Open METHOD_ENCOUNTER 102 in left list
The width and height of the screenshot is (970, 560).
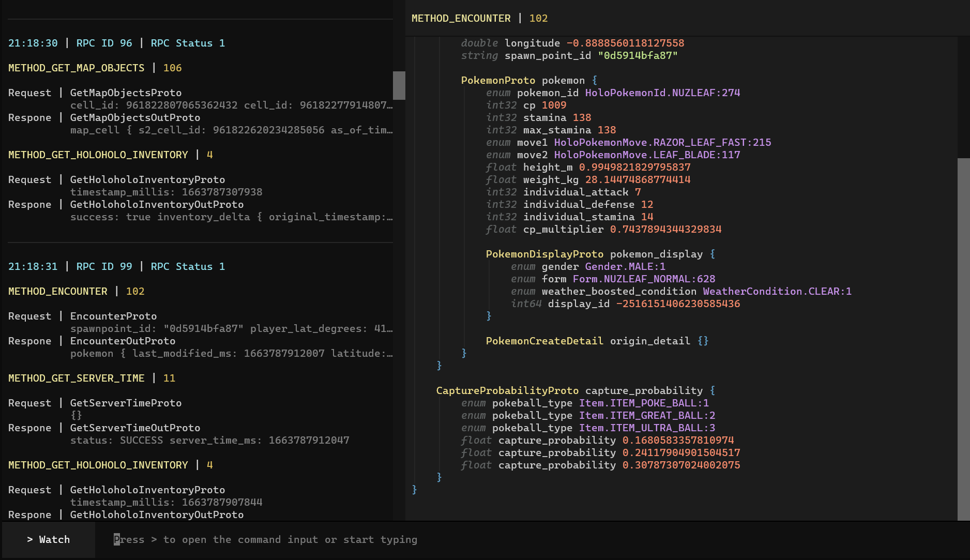click(x=77, y=291)
